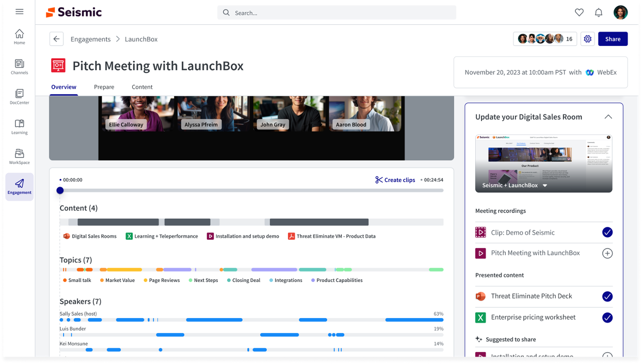This screenshot has height=364, width=642.
Task: Click Installation and setup demo video icon
Action: tap(210, 236)
